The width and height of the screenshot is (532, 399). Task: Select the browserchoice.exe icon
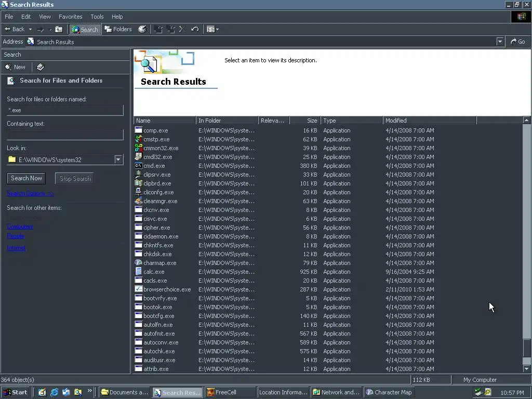coord(138,289)
